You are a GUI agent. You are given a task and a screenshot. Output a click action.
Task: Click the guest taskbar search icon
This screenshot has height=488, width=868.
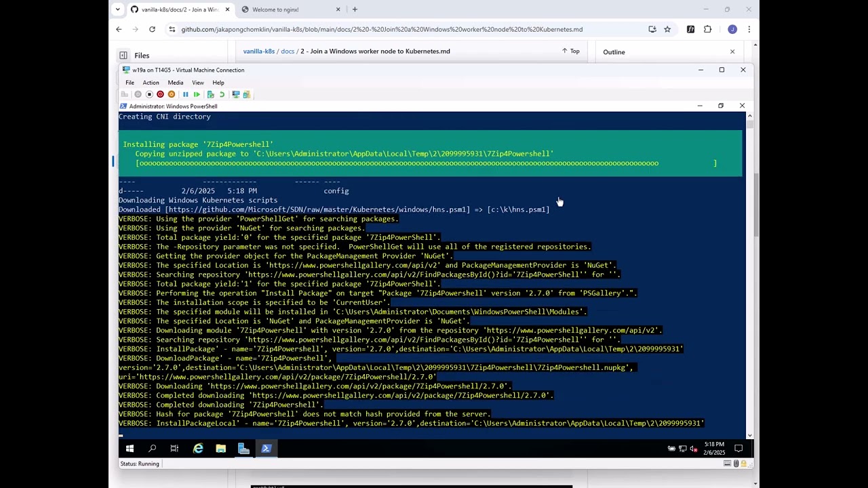(x=153, y=449)
